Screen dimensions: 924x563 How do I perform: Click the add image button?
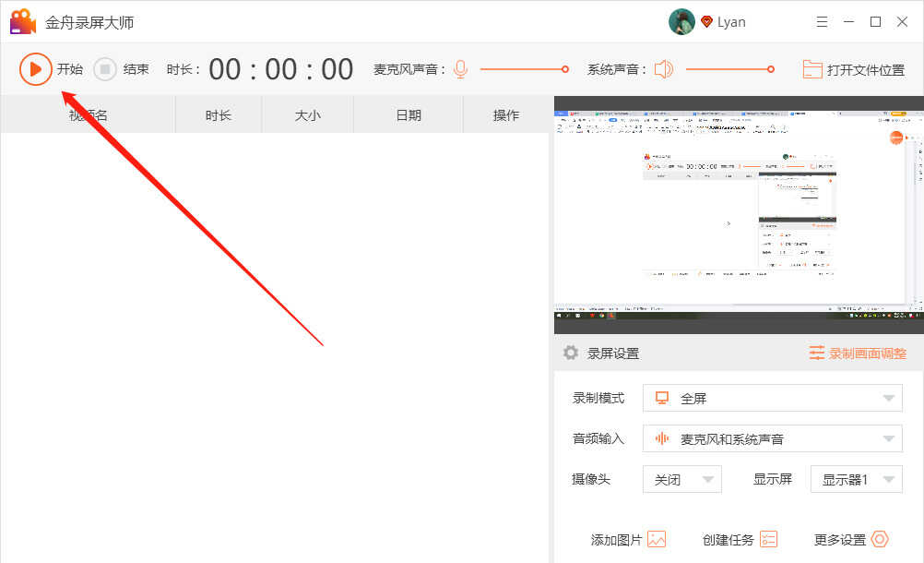[628, 540]
